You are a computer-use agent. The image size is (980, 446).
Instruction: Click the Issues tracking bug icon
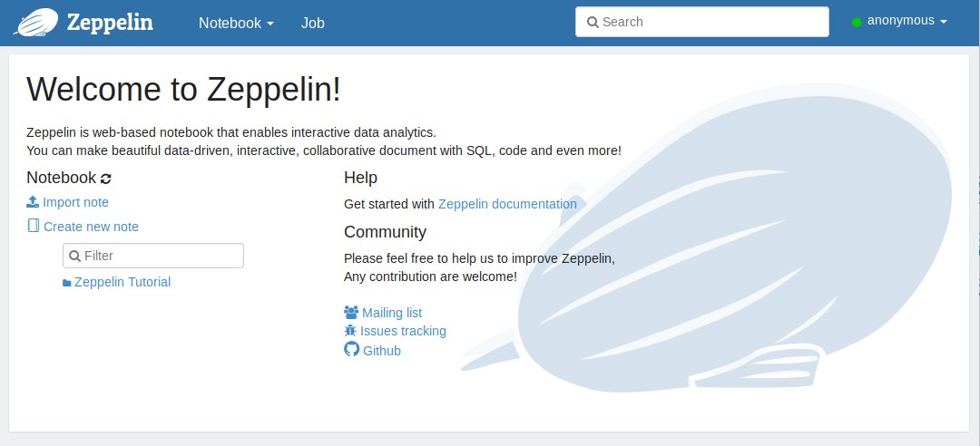coord(350,331)
